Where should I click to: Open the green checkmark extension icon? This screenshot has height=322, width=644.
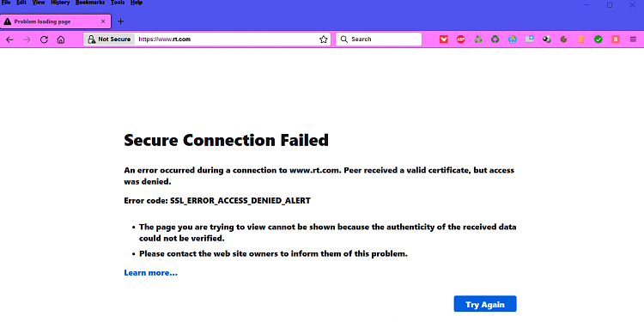coord(598,39)
